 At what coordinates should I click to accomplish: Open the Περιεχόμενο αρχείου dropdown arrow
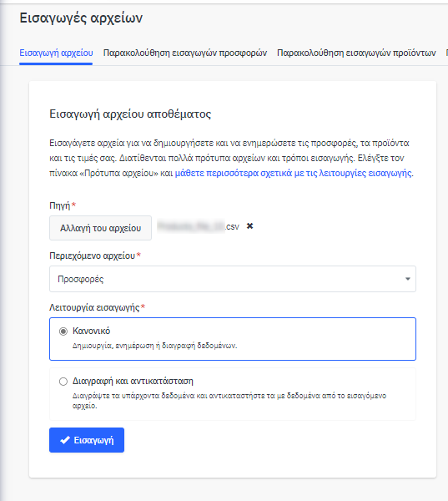point(407,279)
